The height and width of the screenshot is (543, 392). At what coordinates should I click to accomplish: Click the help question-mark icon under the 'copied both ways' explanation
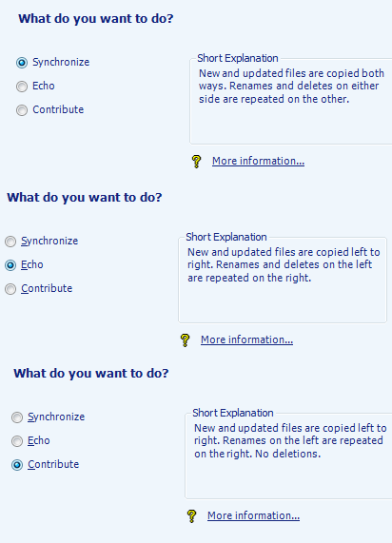pyautogui.click(x=196, y=162)
